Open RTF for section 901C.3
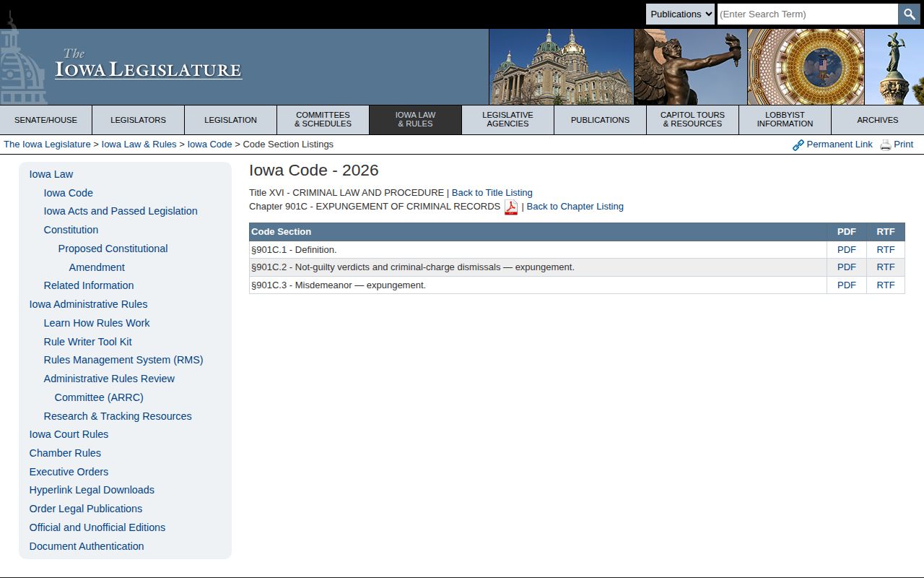This screenshot has width=924, height=578. pyautogui.click(x=886, y=285)
